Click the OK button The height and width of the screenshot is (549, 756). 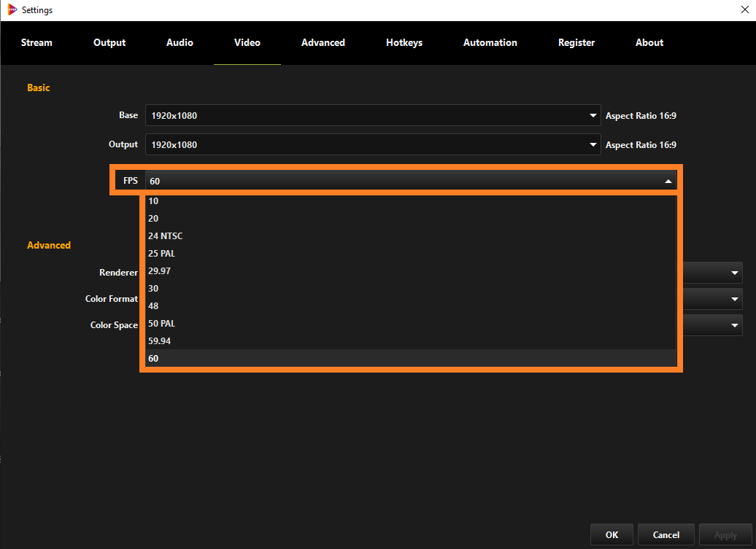tap(612, 535)
